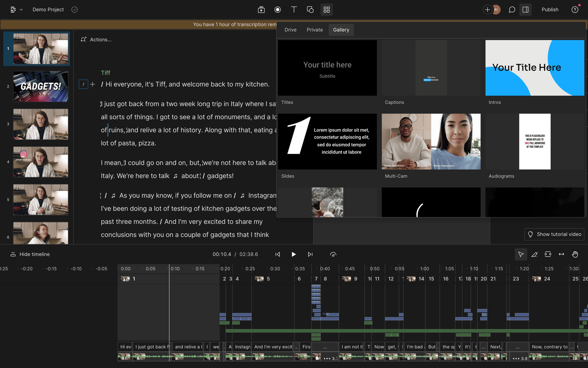Hide the timeline panel
The height and width of the screenshot is (368, 588).
[29, 254]
